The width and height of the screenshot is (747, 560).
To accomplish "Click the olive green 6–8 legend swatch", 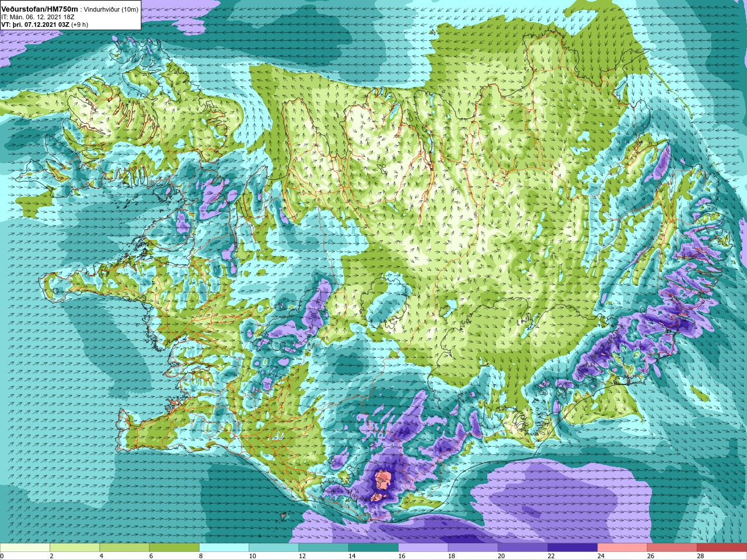I will (x=174, y=547).
